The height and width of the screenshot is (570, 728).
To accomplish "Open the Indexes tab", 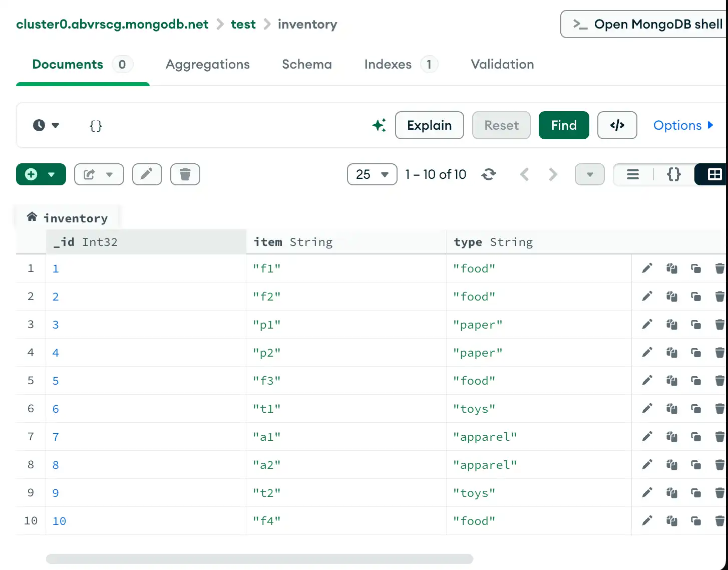I will pyautogui.click(x=388, y=64).
